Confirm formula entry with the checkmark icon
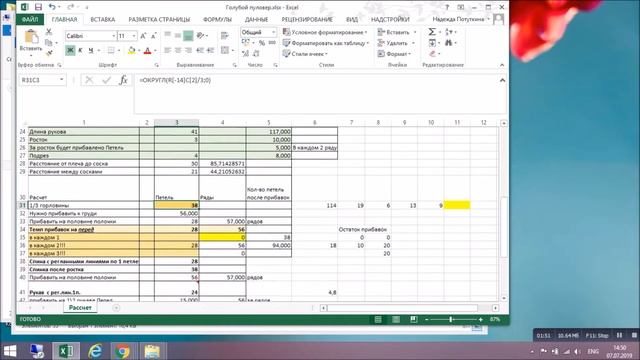This screenshot has height=360, width=640. tap(107, 80)
